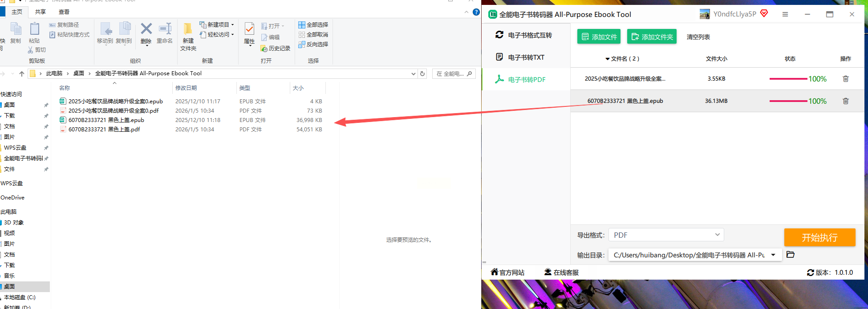This screenshot has width=868, height=309.
Task: Select the ebook to PDF tab
Action: 526,80
